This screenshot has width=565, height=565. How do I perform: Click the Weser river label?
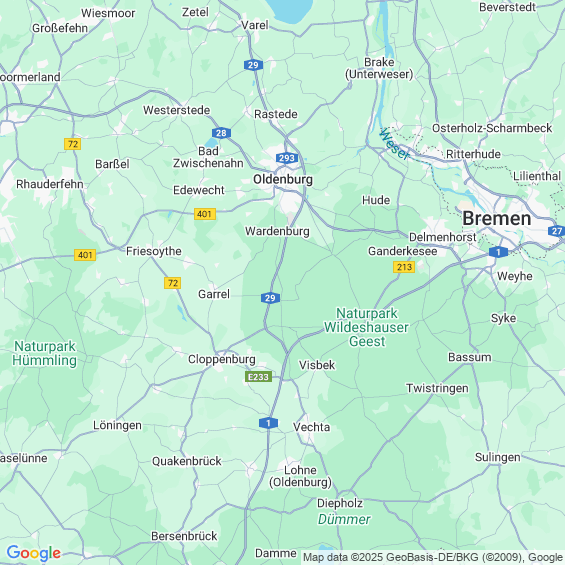[x=395, y=144]
